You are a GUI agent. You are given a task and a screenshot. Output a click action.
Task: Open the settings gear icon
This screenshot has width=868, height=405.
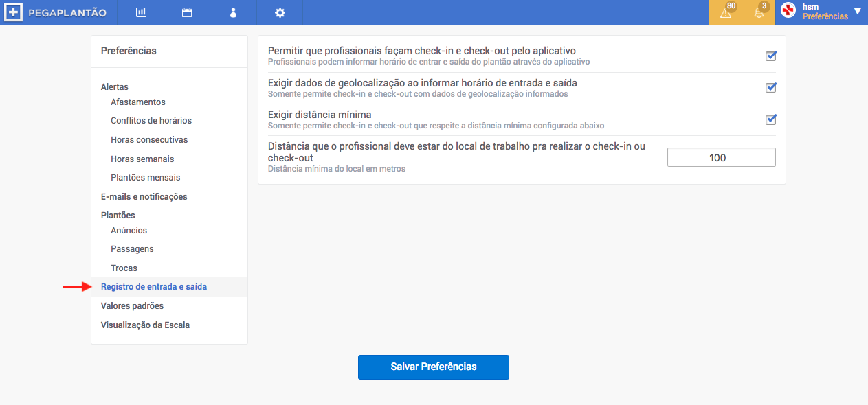pos(279,12)
